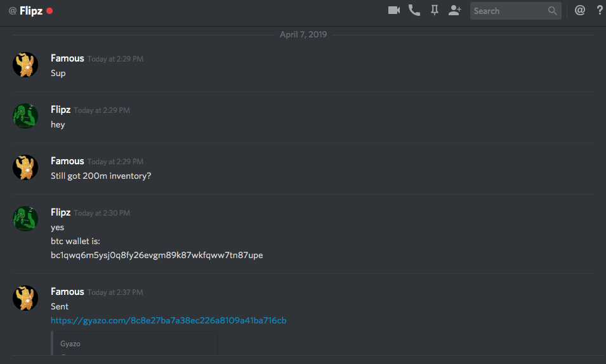Start a voice call
Image resolution: width=606 pixels, height=364 pixels.
click(414, 10)
